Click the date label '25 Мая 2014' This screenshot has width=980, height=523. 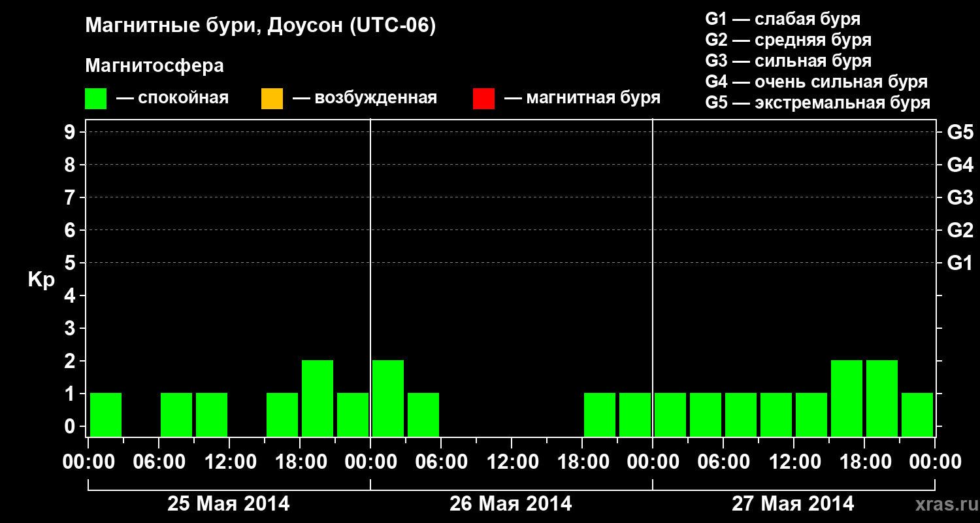229,503
